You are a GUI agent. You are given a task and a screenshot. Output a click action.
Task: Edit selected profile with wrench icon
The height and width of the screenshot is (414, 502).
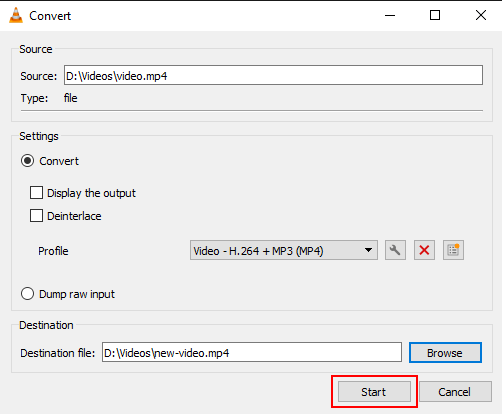pyautogui.click(x=395, y=250)
